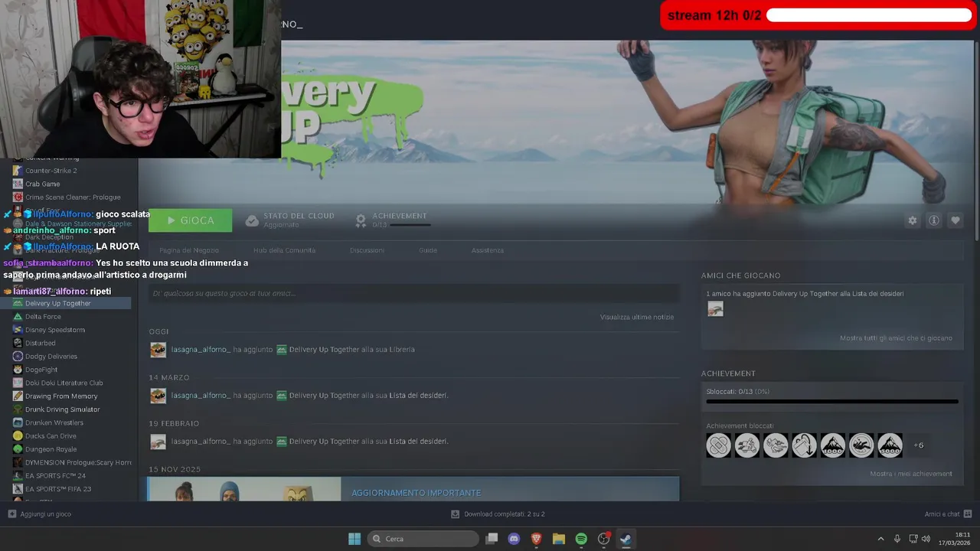
Task: Click the Drunken Wrestlers icon
Action: (x=18, y=422)
